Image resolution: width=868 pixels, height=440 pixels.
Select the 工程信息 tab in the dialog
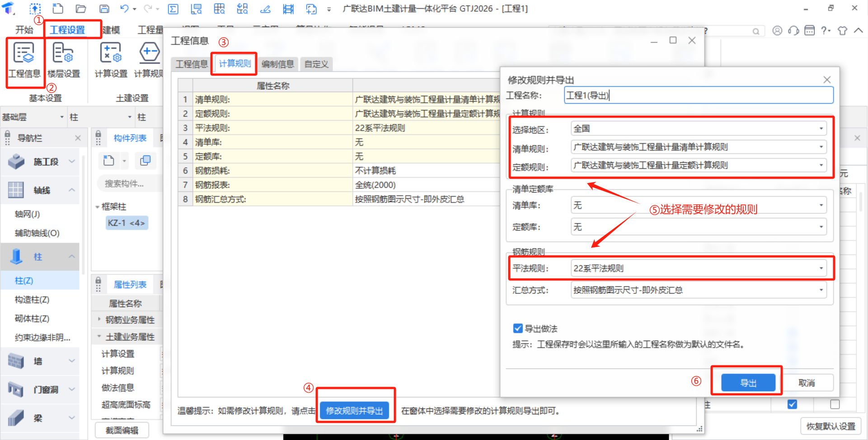(x=192, y=64)
